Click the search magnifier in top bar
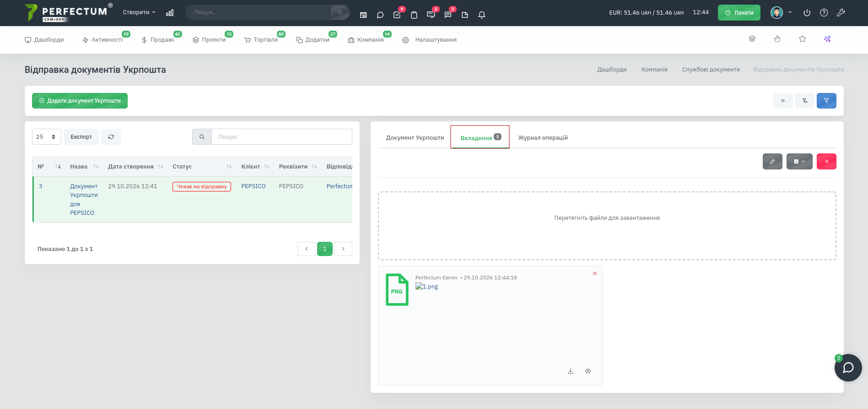The image size is (868, 409). pyautogui.click(x=340, y=12)
